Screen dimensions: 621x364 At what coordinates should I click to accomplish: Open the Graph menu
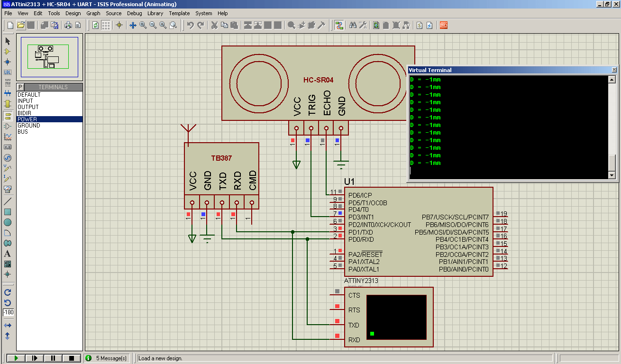(93, 13)
